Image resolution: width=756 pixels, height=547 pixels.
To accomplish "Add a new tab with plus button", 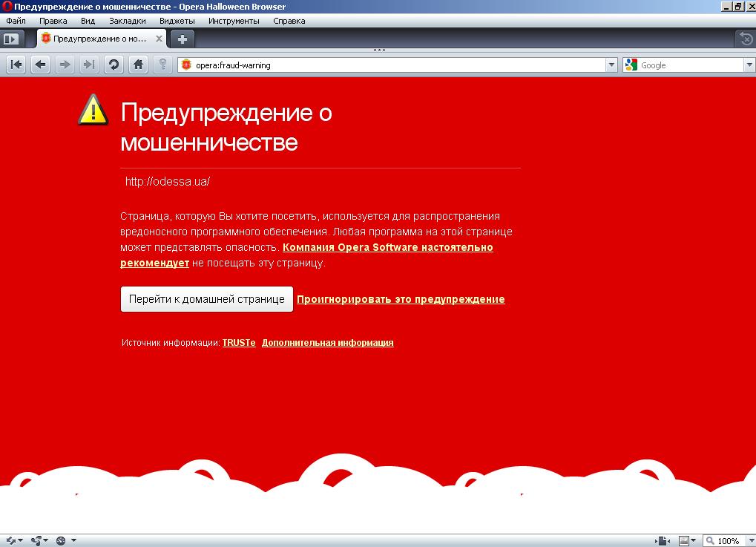I will pos(183,39).
